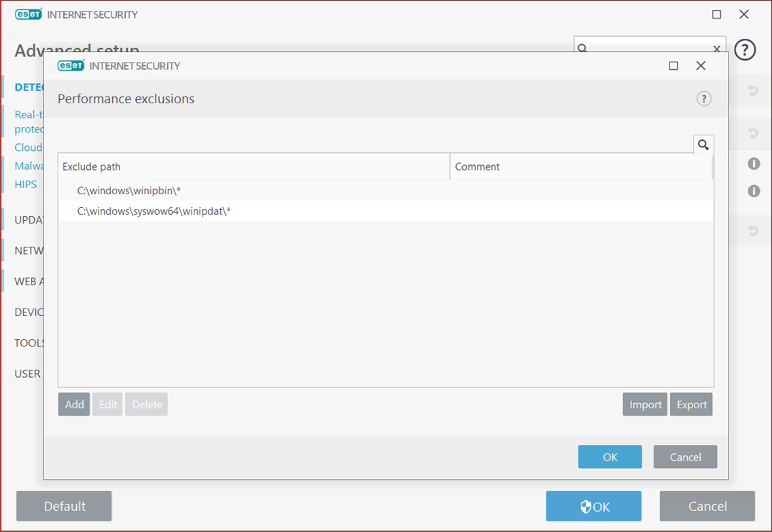Close the Performance exclusions dialog

point(701,66)
